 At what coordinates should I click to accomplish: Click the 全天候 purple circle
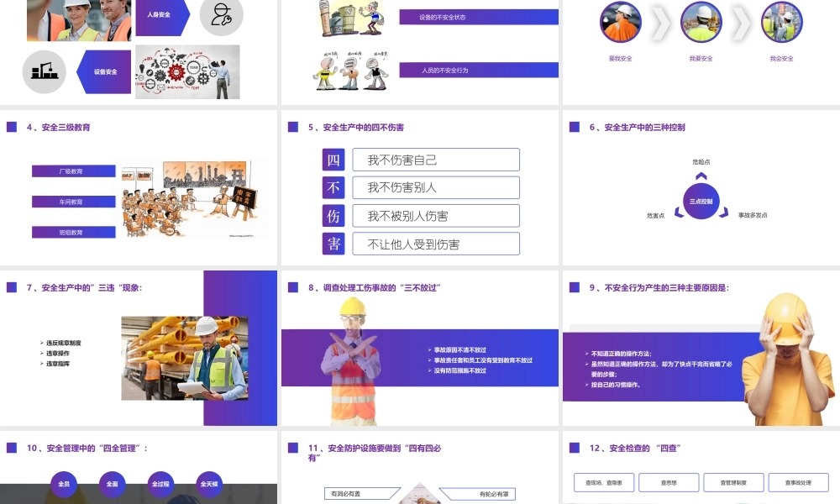click(x=210, y=484)
